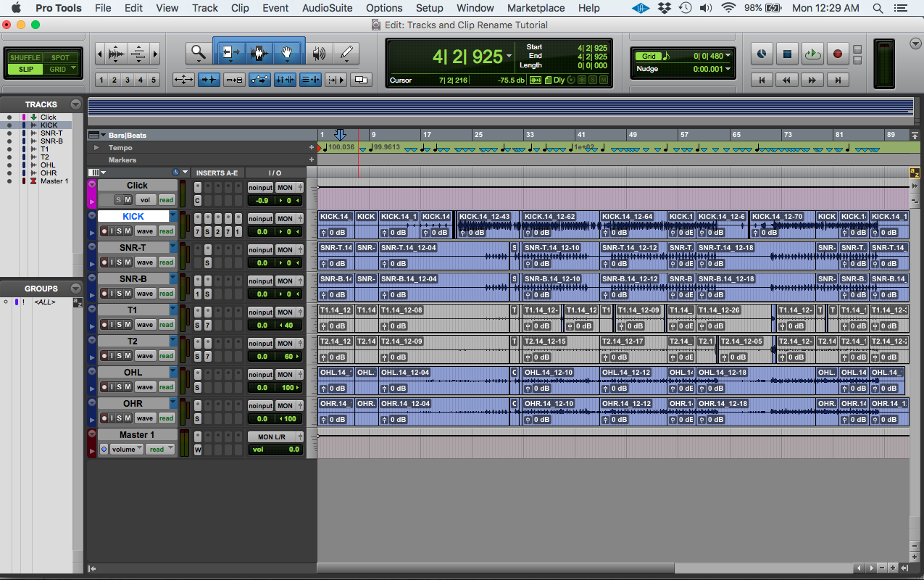Screen dimensions: 924x580
Task: Select the Zoomer tool
Action: point(199,53)
